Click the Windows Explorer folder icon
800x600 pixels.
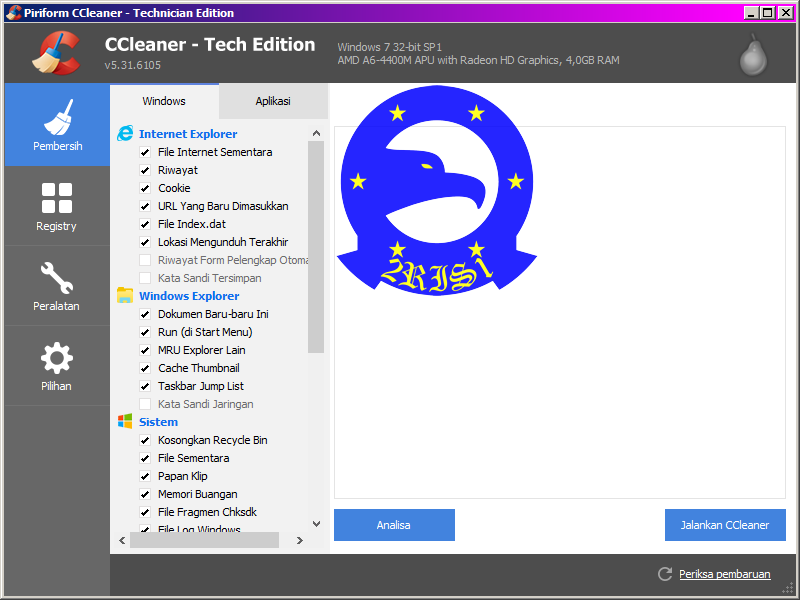click(x=125, y=295)
